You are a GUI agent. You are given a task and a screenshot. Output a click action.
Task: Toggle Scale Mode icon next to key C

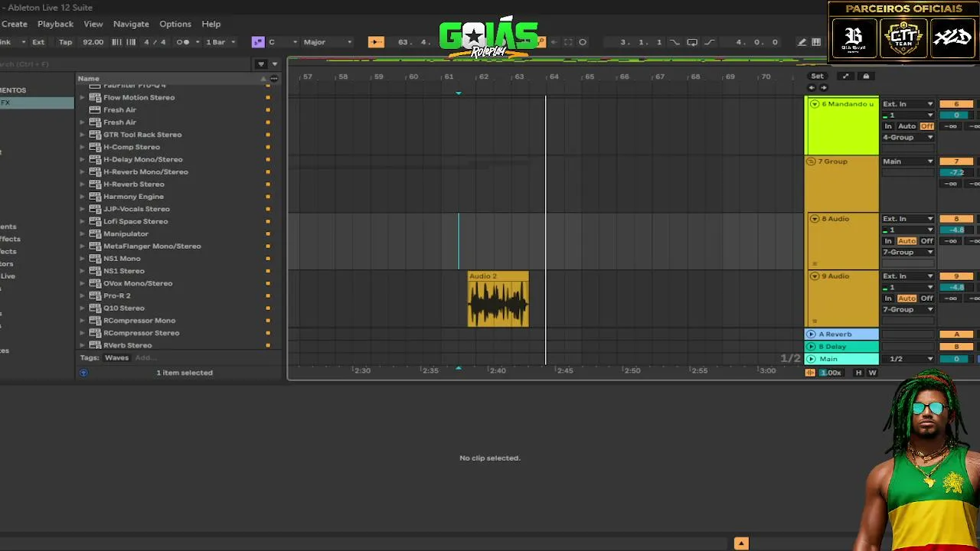[258, 42]
